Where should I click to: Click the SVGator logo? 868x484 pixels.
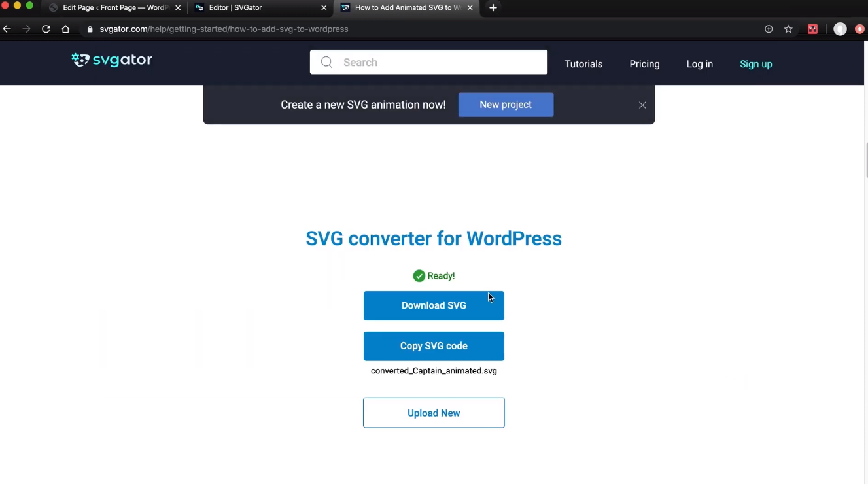coord(112,60)
